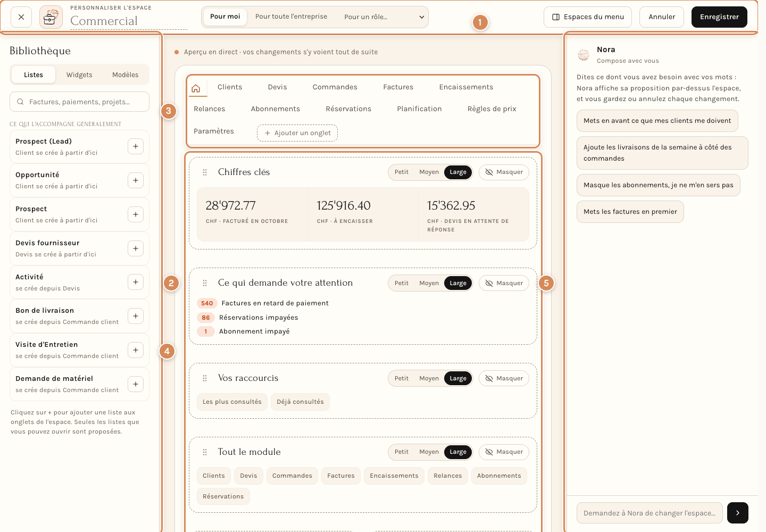The width and height of the screenshot is (766, 532).
Task: Focus the library search field
Action: [x=79, y=102]
